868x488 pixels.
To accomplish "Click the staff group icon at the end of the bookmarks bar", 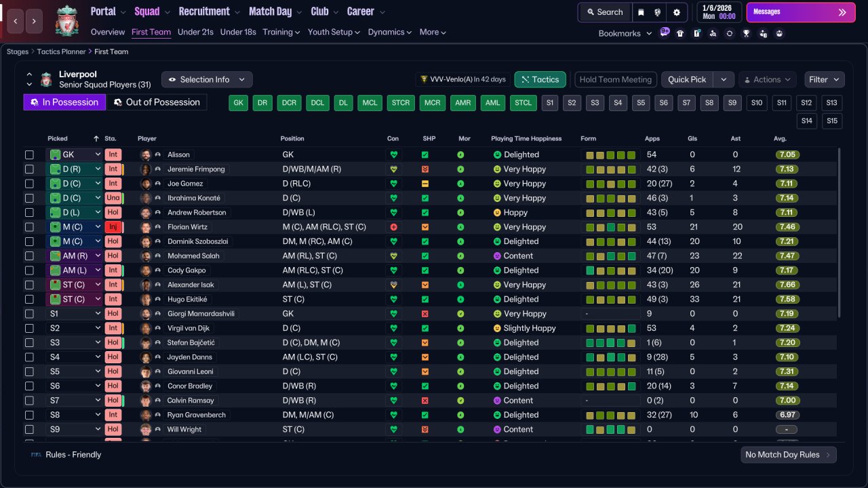I will point(779,33).
